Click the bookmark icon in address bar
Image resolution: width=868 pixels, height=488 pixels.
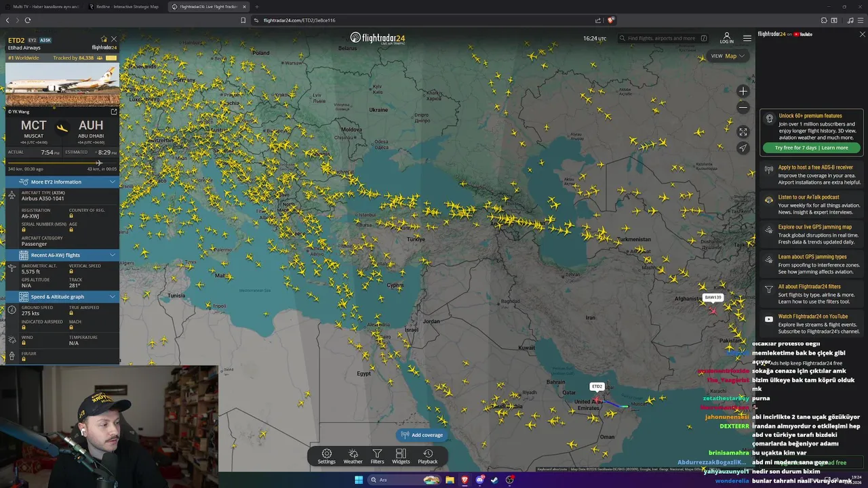pyautogui.click(x=243, y=20)
